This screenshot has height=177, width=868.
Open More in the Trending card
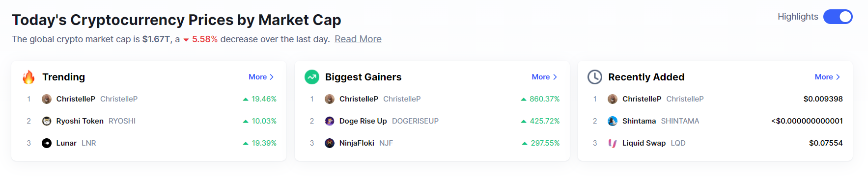[261, 77]
